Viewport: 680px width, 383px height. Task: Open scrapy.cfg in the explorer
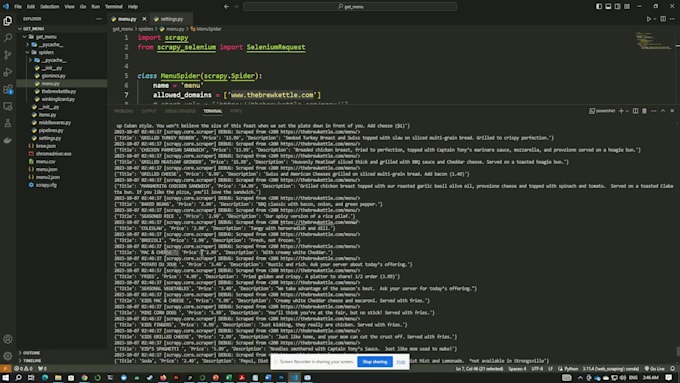[46, 185]
